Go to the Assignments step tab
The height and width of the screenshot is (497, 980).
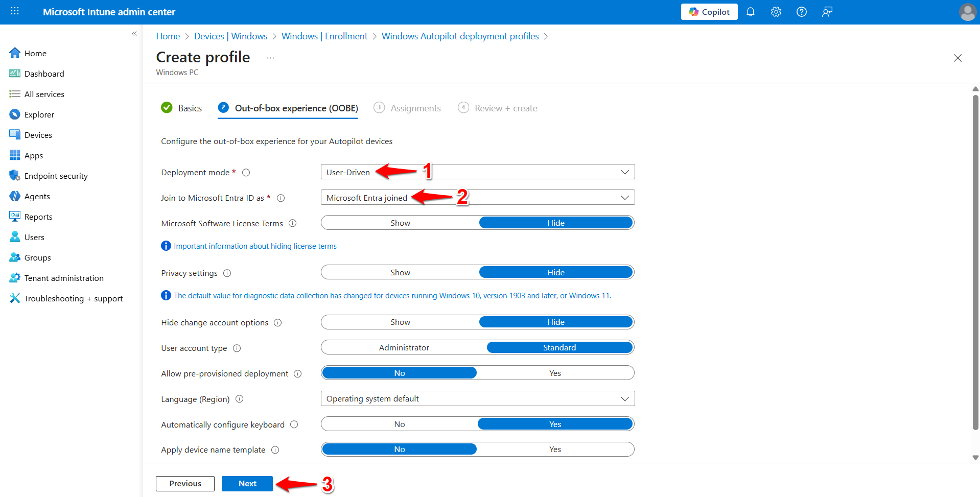pos(407,108)
